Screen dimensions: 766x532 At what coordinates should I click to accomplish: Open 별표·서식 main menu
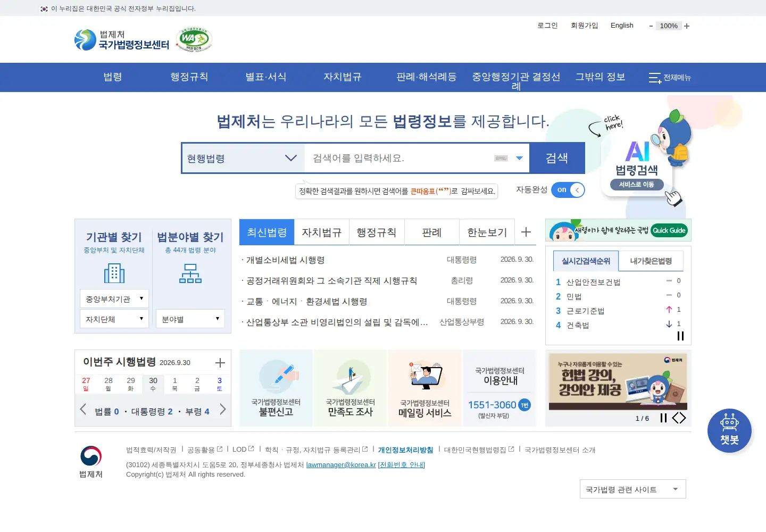pos(265,77)
